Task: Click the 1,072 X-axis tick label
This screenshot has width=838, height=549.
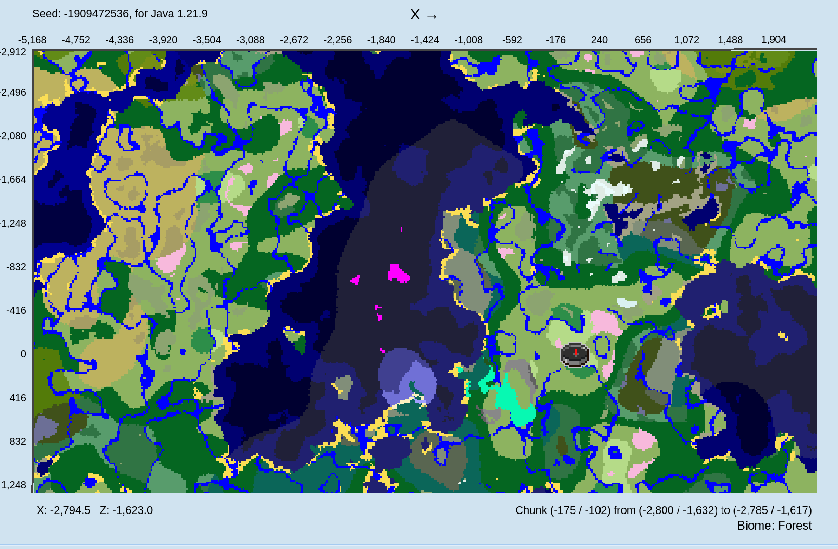Action: (x=687, y=40)
